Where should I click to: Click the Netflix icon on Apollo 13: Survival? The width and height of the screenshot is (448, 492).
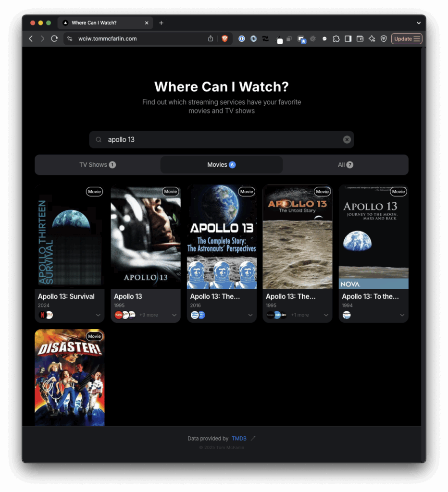click(x=42, y=315)
